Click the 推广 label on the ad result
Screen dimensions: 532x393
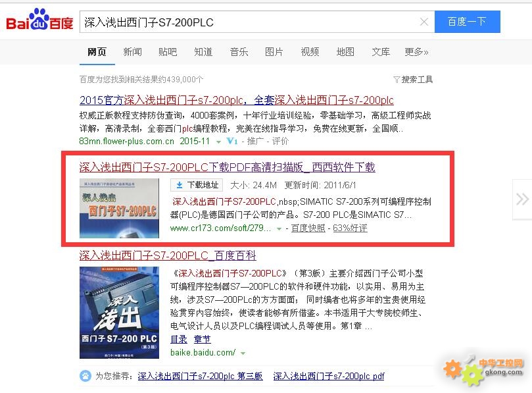[x=256, y=141]
